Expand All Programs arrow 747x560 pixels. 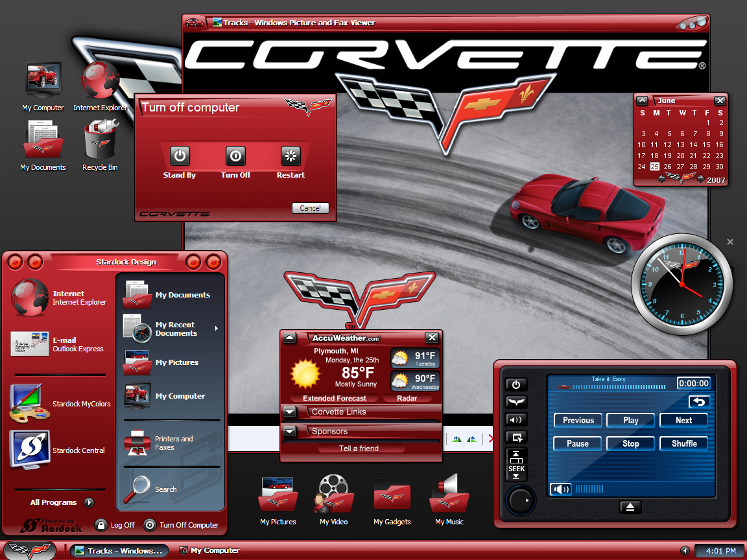tap(89, 502)
